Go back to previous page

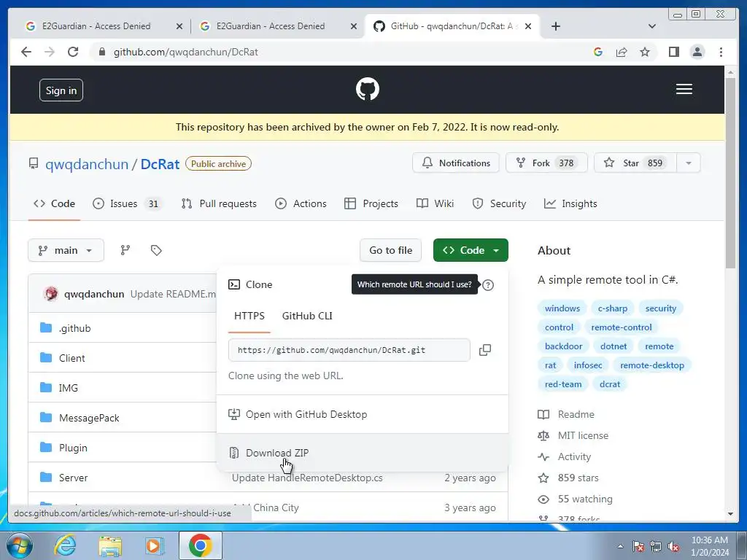point(26,52)
